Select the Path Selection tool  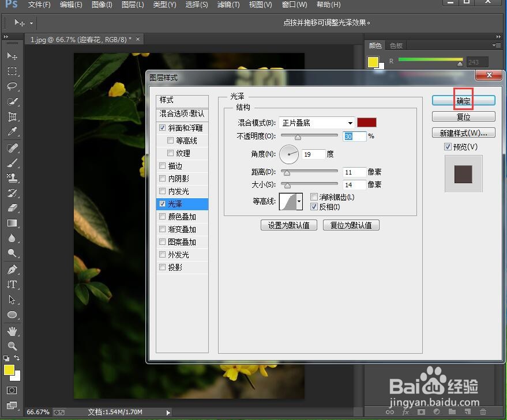tap(12, 300)
